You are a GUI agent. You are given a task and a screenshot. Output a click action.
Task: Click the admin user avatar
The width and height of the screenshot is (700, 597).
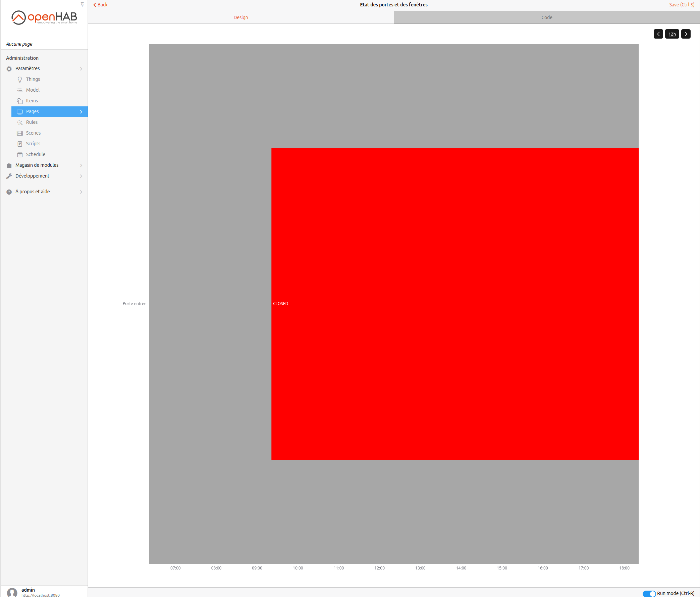(12, 592)
